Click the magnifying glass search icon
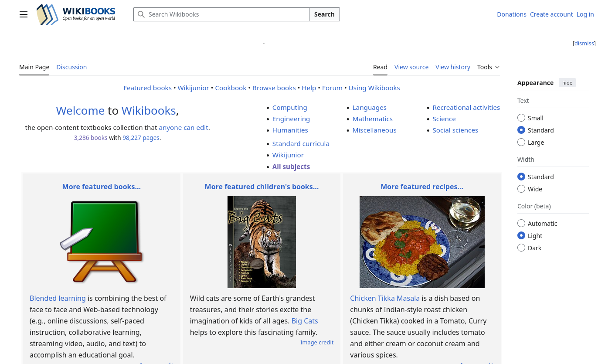The image size is (615, 364). click(141, 14)
